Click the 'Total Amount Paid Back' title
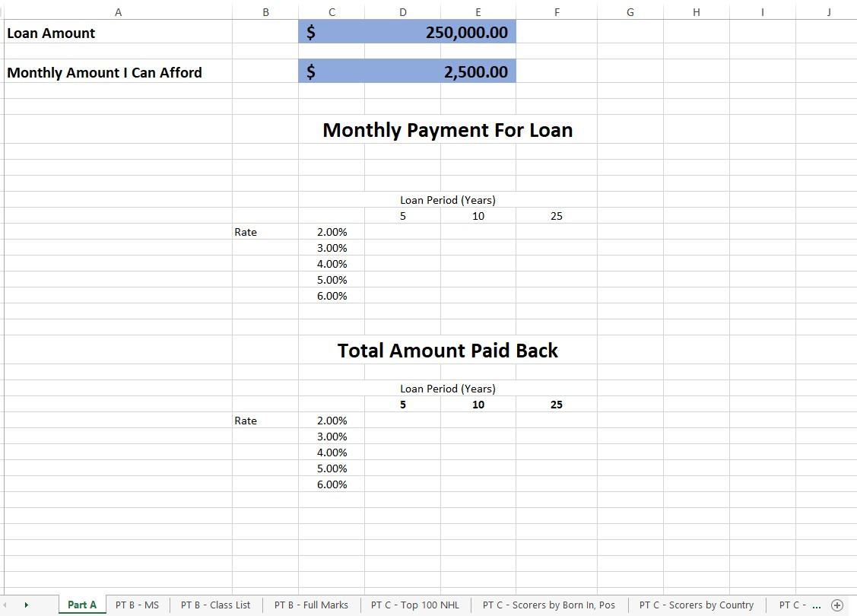The height and width of the screenshot is (616, 857). pos(447,351)
